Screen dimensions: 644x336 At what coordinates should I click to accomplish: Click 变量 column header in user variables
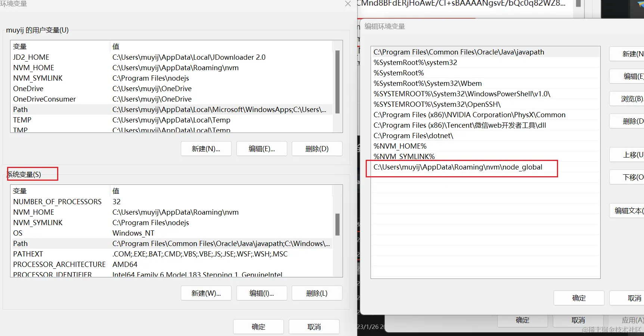(x=60, y=46)
